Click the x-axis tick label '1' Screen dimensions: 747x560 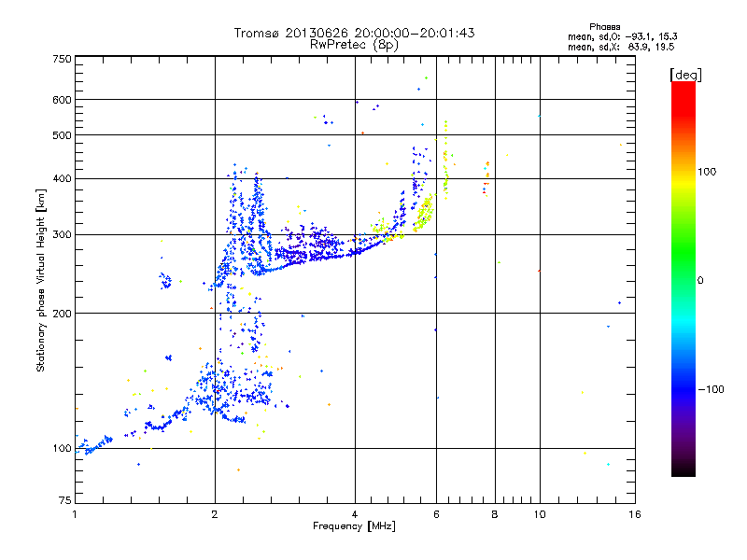coord(75,514)
